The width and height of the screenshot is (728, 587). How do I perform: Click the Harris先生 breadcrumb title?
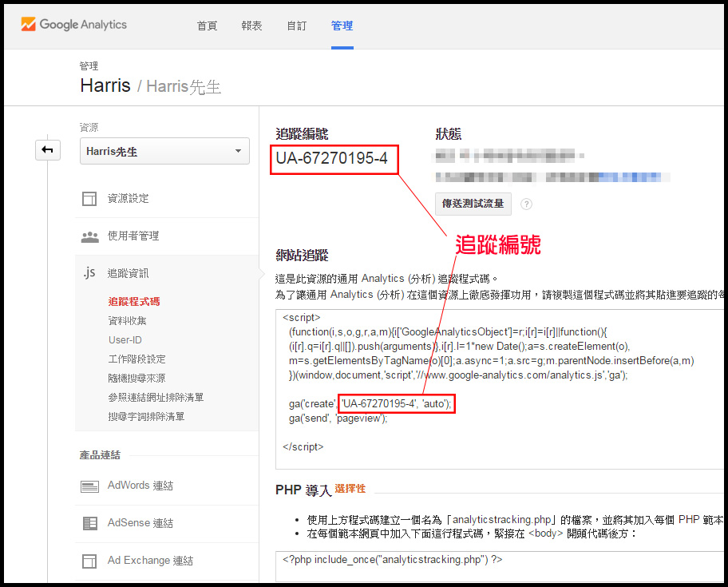184,87
